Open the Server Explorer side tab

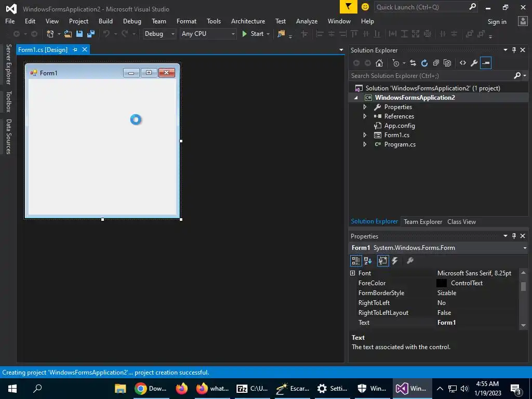click(x=8, y=64)
